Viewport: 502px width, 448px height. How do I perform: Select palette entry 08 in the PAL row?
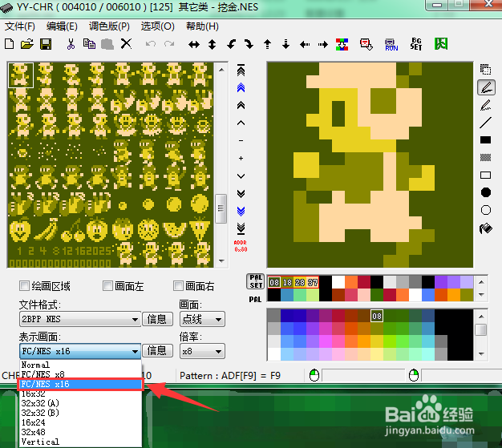point(274,282)
